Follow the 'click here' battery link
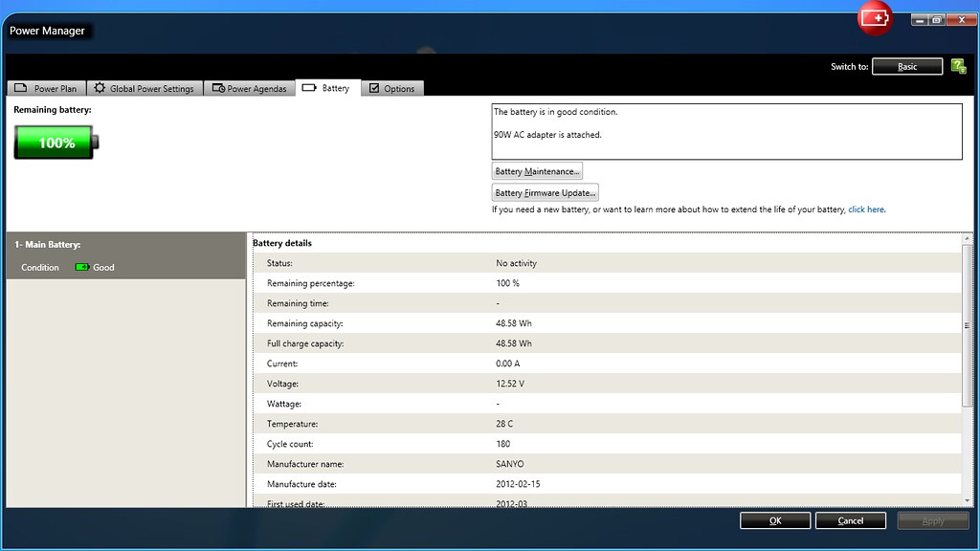Viewport: 980px width, 551px height. click(x=865, y=209)
